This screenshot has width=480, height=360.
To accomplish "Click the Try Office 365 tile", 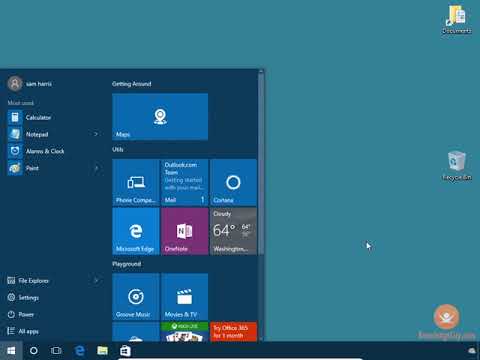I will coord(233,332).
